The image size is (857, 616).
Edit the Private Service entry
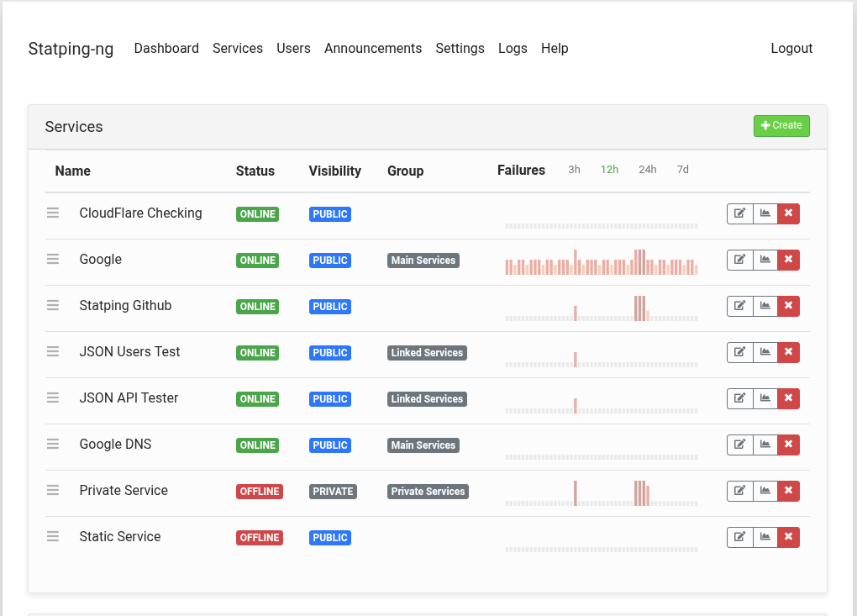click(x=739, y=491)
